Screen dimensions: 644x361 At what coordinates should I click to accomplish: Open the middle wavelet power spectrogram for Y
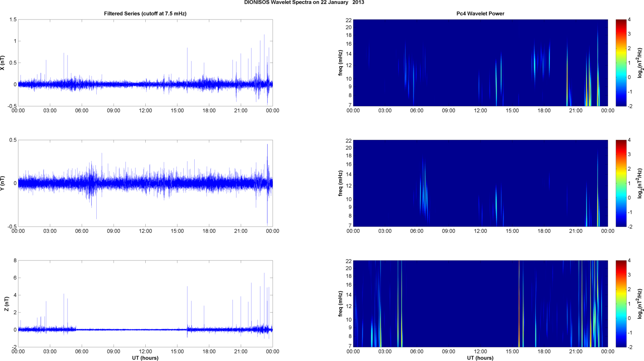tap(480, 183)
